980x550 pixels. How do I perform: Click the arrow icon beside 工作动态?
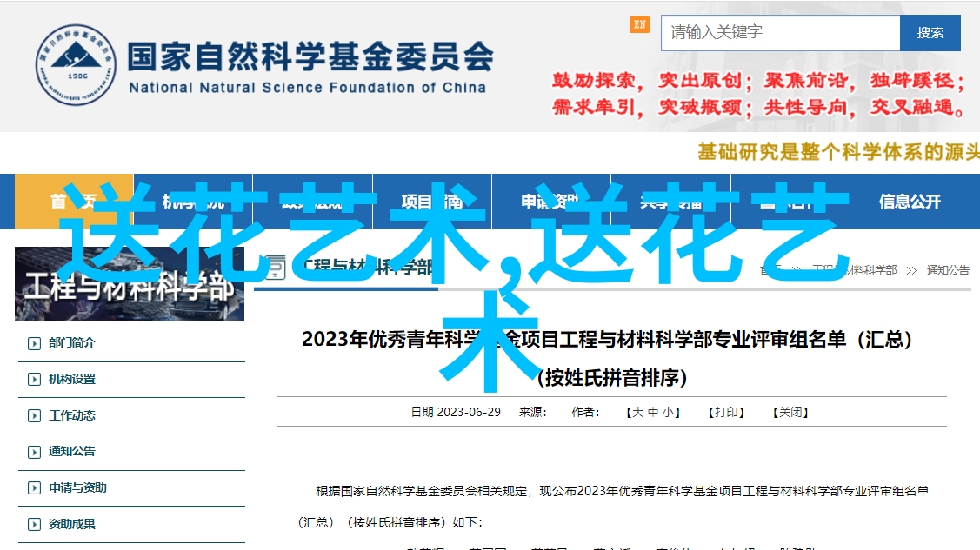(x=35, y=416)
